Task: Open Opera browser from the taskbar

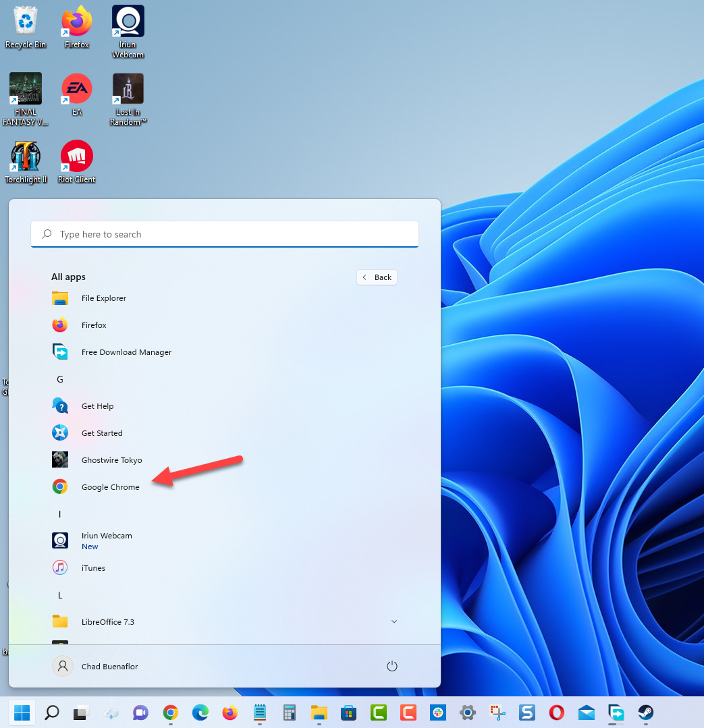Action: [557, 712]
